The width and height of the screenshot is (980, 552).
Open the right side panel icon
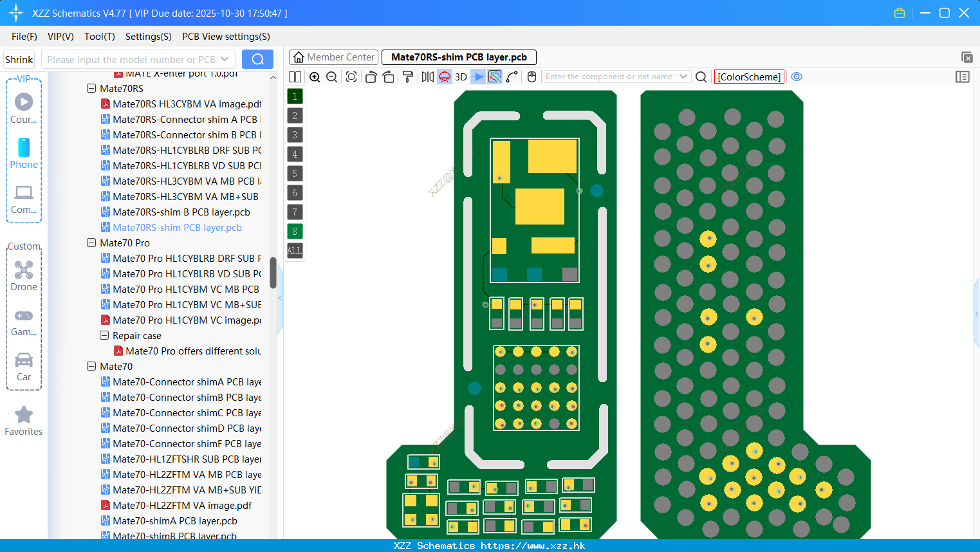click(x=963, y=77)
